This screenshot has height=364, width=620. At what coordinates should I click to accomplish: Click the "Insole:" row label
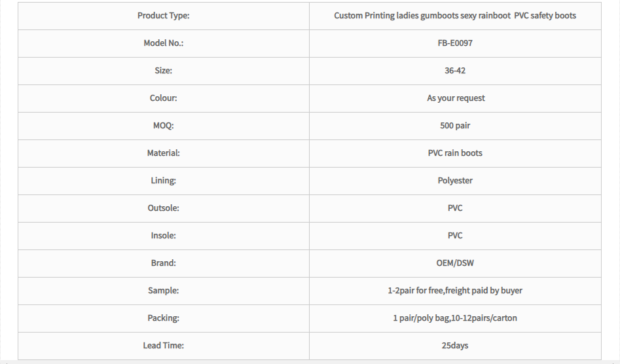point(164,236)
